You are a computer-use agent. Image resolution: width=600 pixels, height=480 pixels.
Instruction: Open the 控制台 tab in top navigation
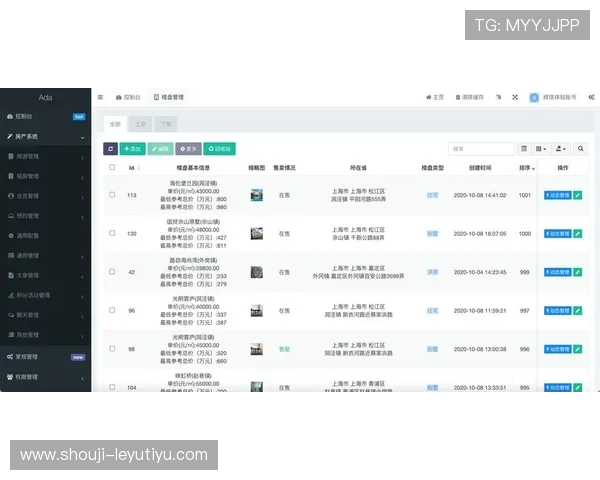[128, 97]
